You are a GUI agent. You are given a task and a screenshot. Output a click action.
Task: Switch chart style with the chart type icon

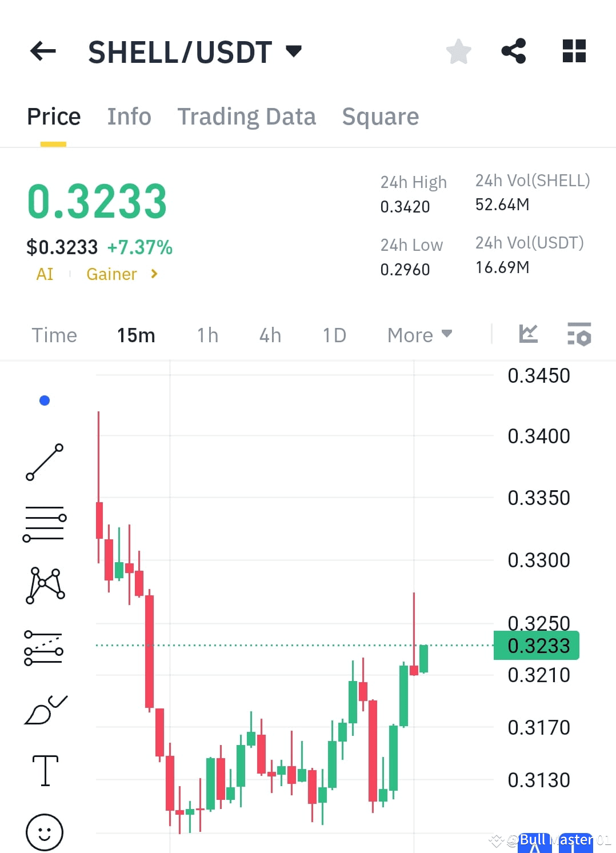point(528,334)
